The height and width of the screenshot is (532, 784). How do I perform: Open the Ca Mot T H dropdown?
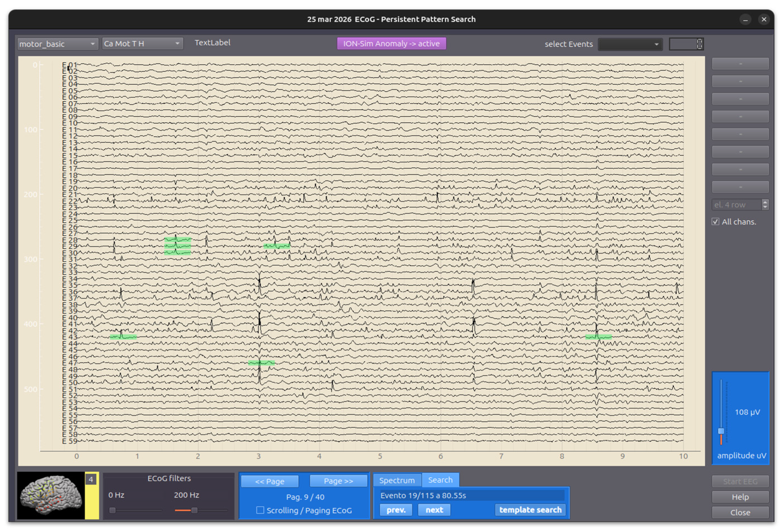pyautogui.click(x=142, y=44)
